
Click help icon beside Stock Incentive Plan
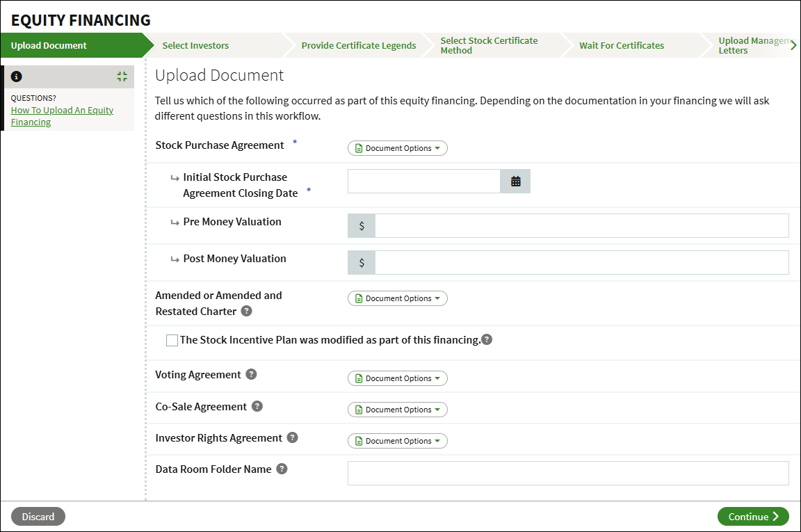487,339
